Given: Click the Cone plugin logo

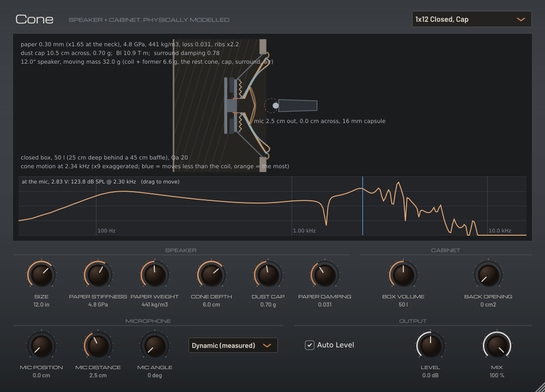Looking at the screenshot, I should [34, 20].
